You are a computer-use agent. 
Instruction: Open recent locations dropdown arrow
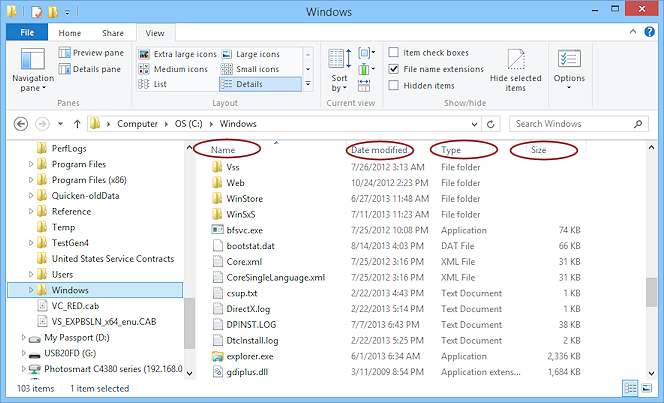coord(60,124)
